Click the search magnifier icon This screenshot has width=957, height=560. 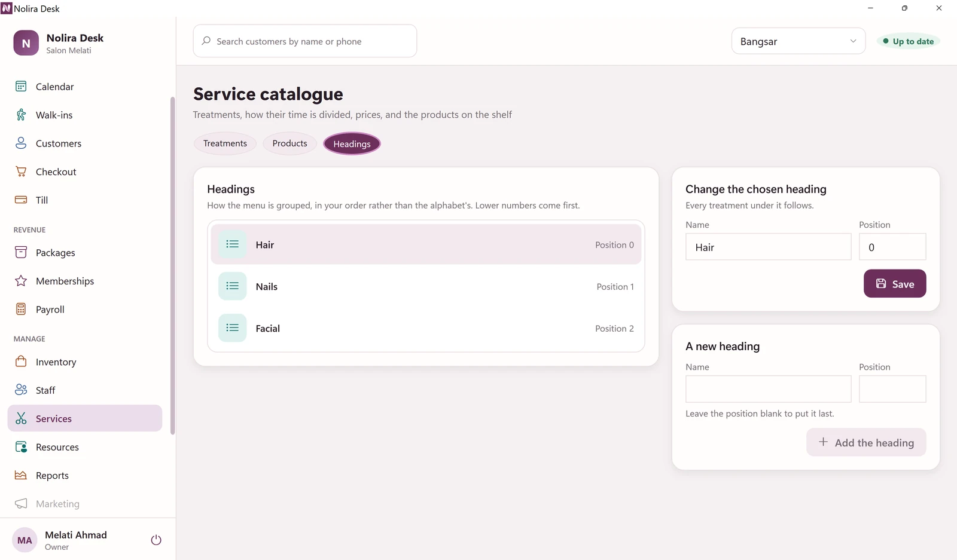(206, 41)
